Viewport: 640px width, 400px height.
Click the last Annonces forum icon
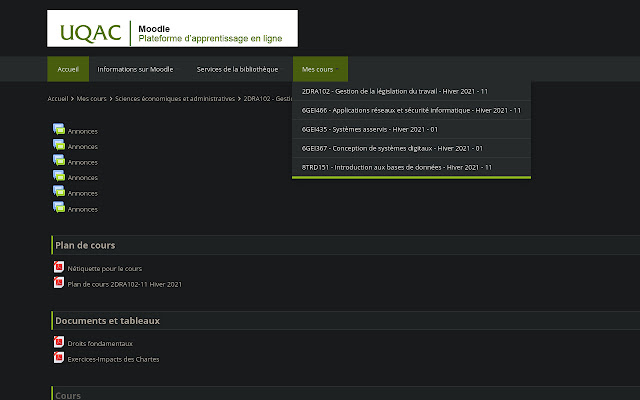point(59,209)
